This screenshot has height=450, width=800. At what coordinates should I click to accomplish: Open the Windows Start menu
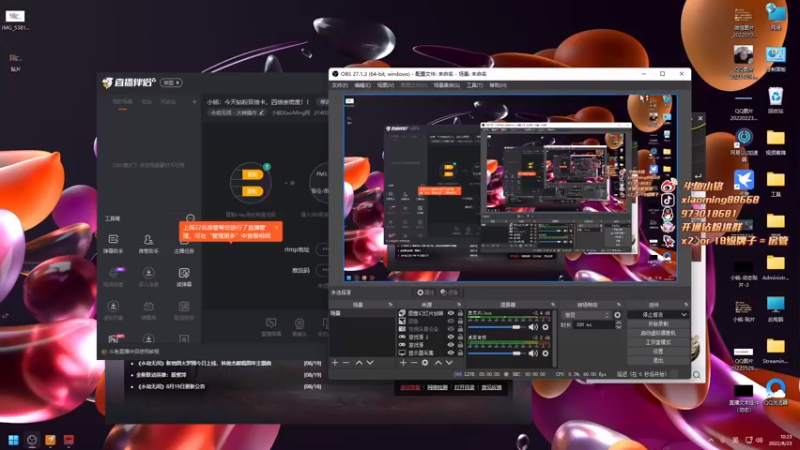pyautogui.click(x=14, y=440)
